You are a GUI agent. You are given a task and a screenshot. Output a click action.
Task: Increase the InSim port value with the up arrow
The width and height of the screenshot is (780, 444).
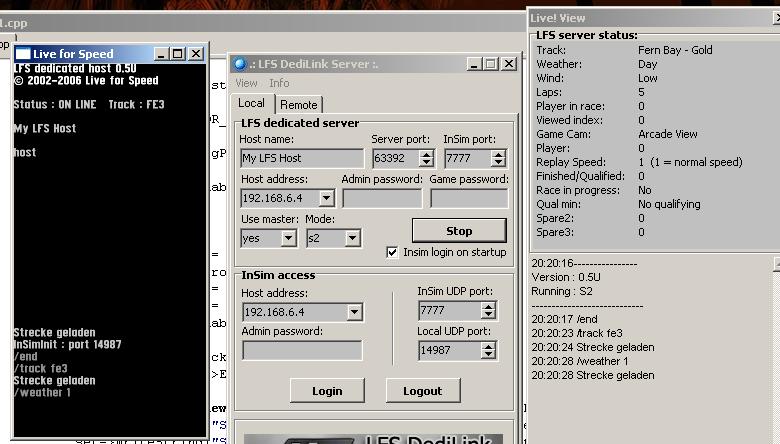click(498, 154)
